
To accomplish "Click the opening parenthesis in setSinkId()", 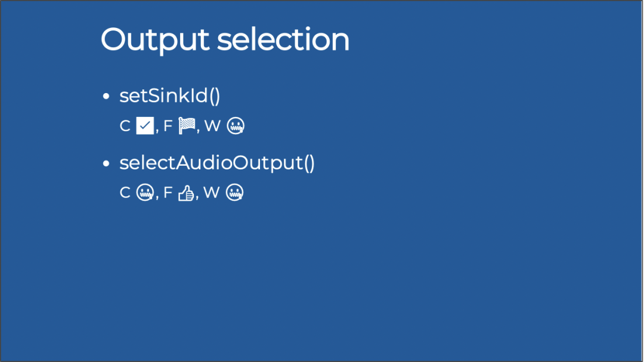I will [x=212, y=96].
